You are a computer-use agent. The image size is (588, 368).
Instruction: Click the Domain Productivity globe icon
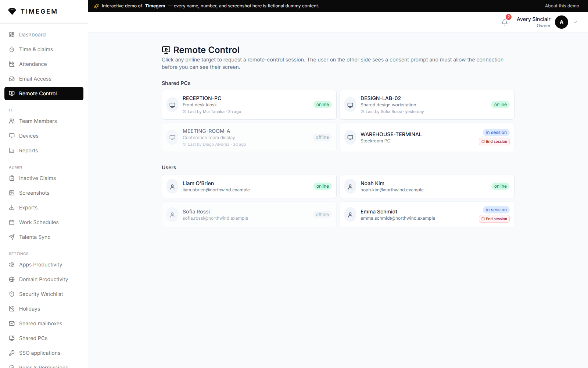12,279
